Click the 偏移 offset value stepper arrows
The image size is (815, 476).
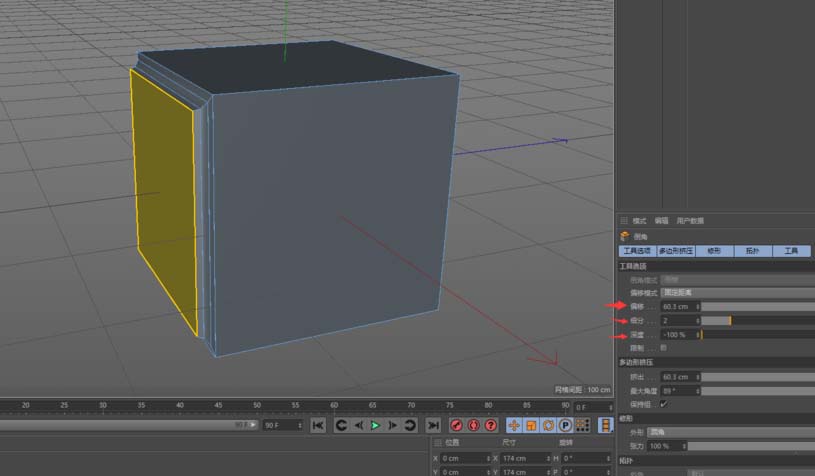[x=698, y=306]
